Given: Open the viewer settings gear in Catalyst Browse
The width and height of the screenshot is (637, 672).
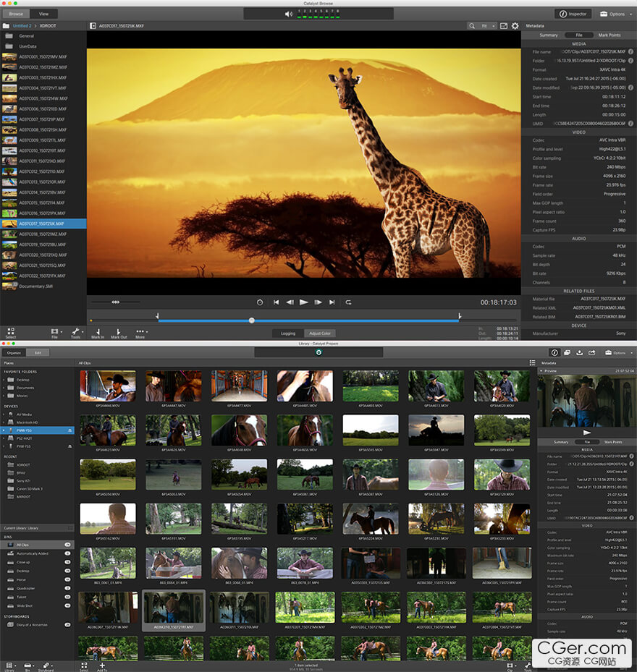Looking at the screenshot, I should point(515,26).
